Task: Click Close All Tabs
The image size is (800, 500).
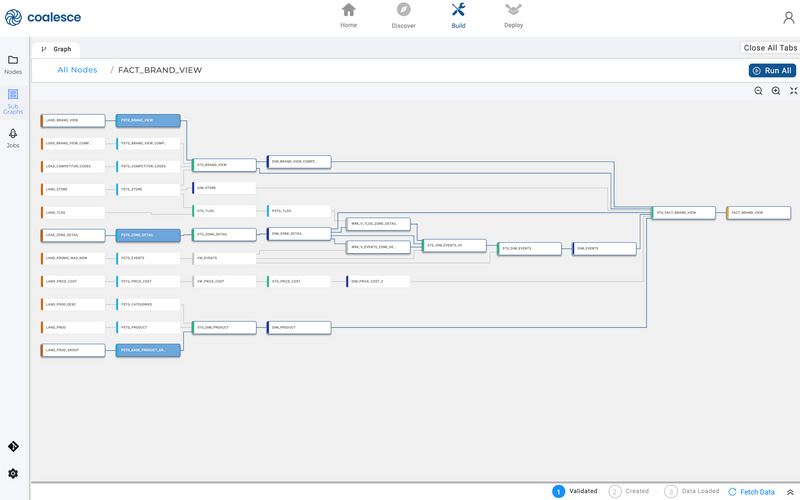Action: (770, 47)
